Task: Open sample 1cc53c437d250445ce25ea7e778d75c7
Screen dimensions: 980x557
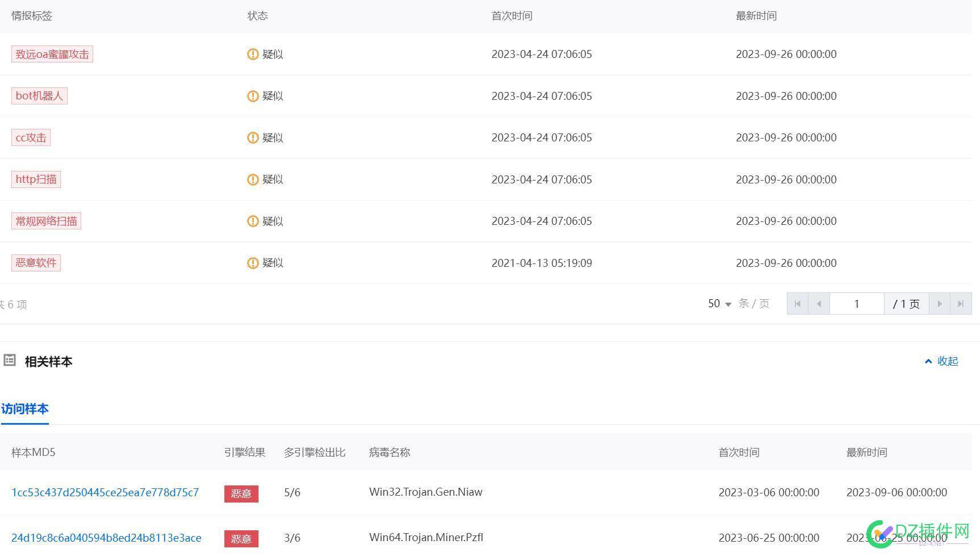Action: point(105,492)
